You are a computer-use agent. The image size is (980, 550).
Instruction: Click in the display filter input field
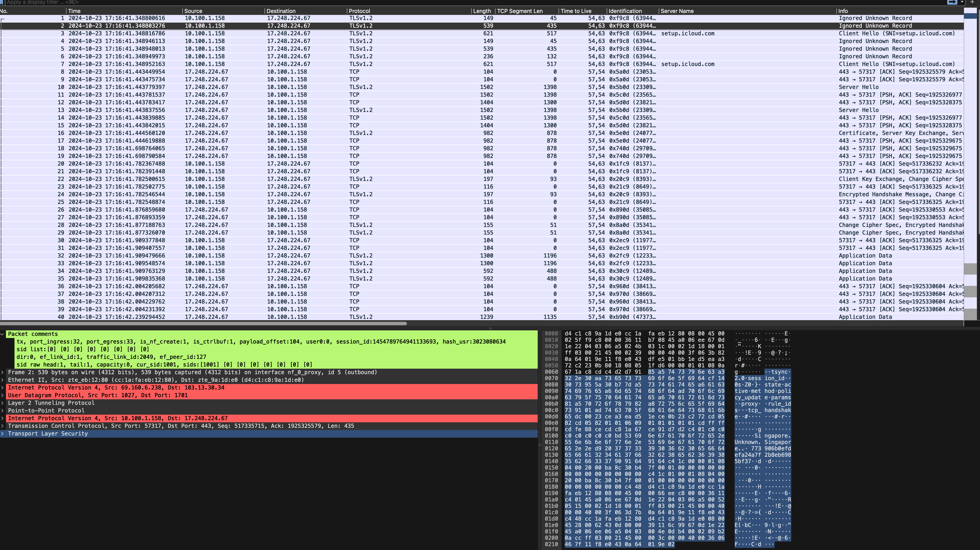(x=457, y=2)
